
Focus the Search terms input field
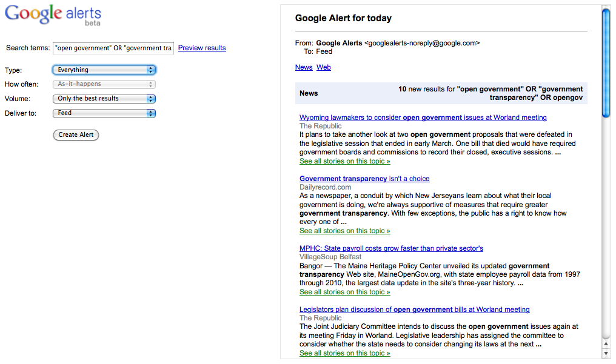pos(113,48)
